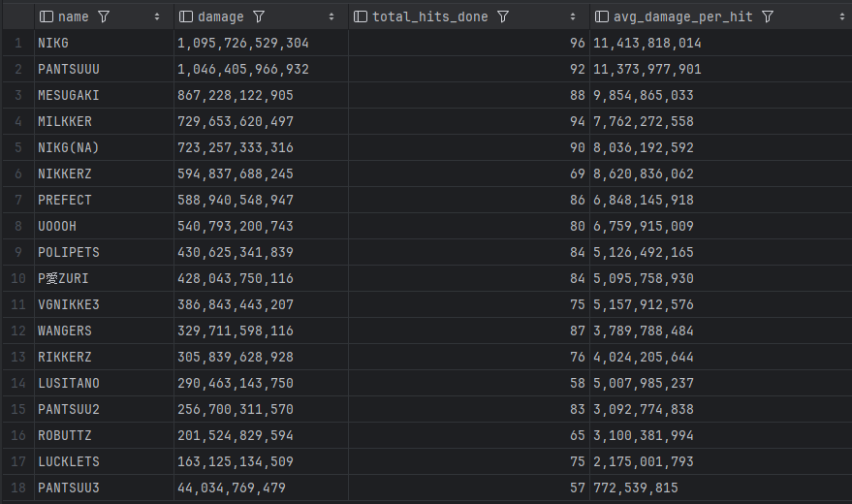The height and width of the screenshot is (504, 852).
Task: Toggle sort order on the name column
Action: 157,16
